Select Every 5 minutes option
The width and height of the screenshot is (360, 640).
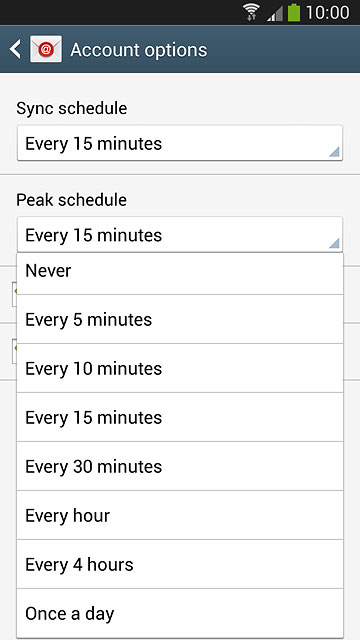coord(180,319)
